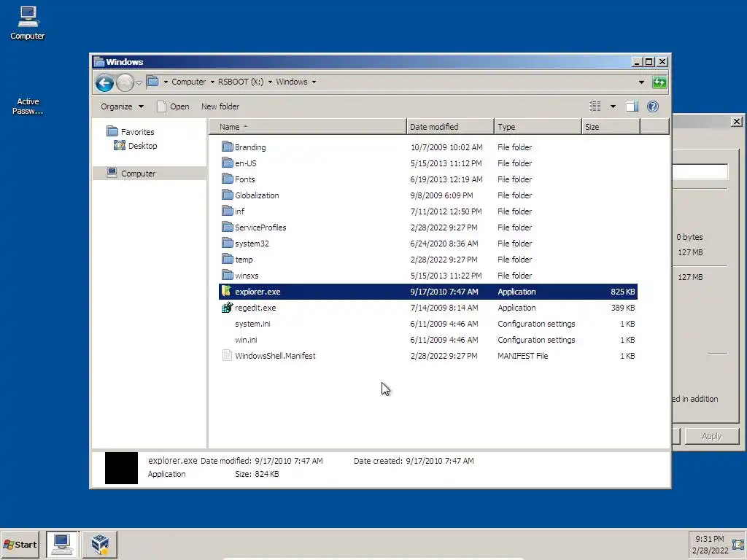Expand the Computer breadcrumb arrow
747x560 pixels.
click(212, 82)
